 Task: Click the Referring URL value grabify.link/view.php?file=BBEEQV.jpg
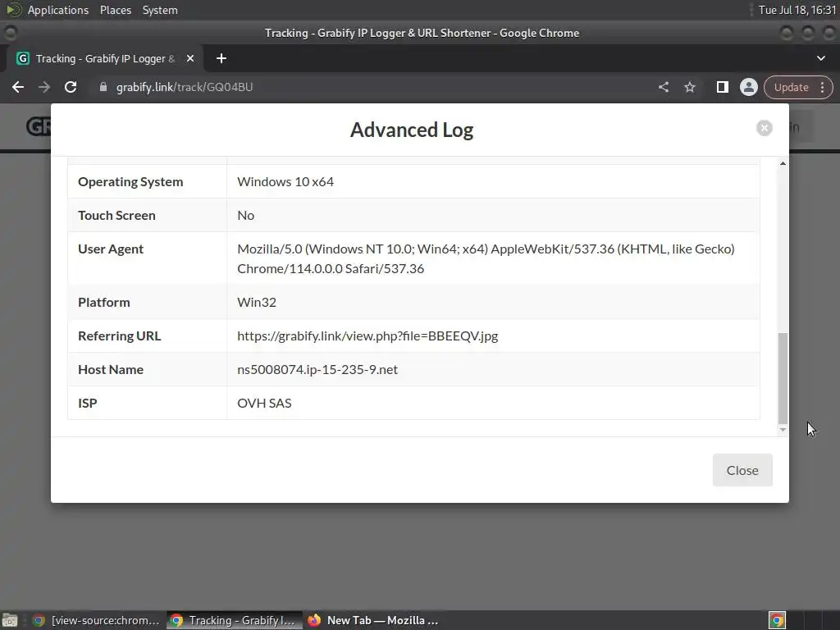coord(367,336)
